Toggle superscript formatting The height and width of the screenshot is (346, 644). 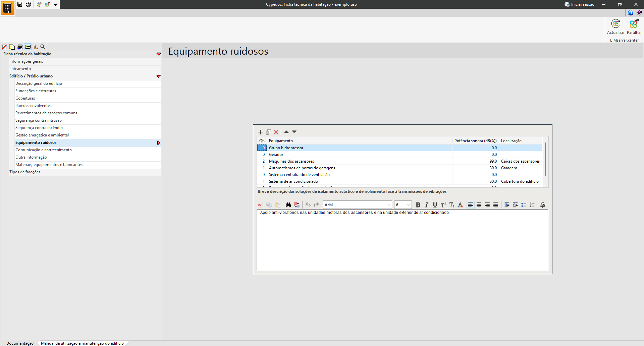[443, 205]
